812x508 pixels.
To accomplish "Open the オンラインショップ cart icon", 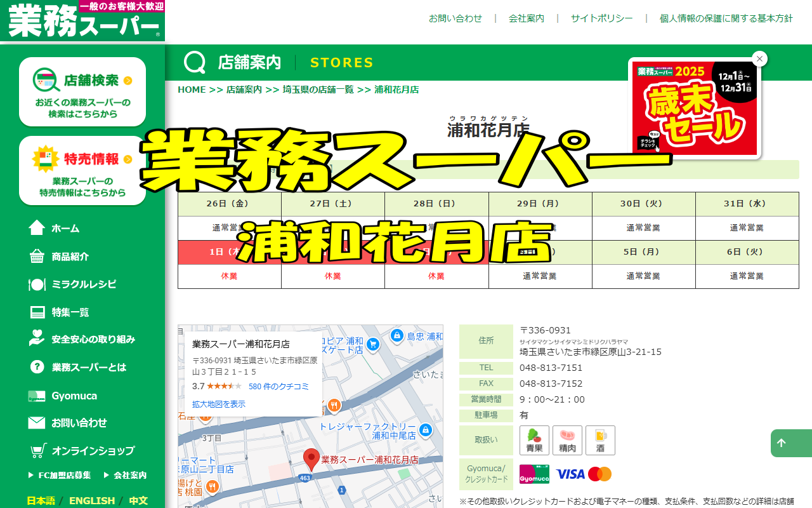I will coord(38,451).
